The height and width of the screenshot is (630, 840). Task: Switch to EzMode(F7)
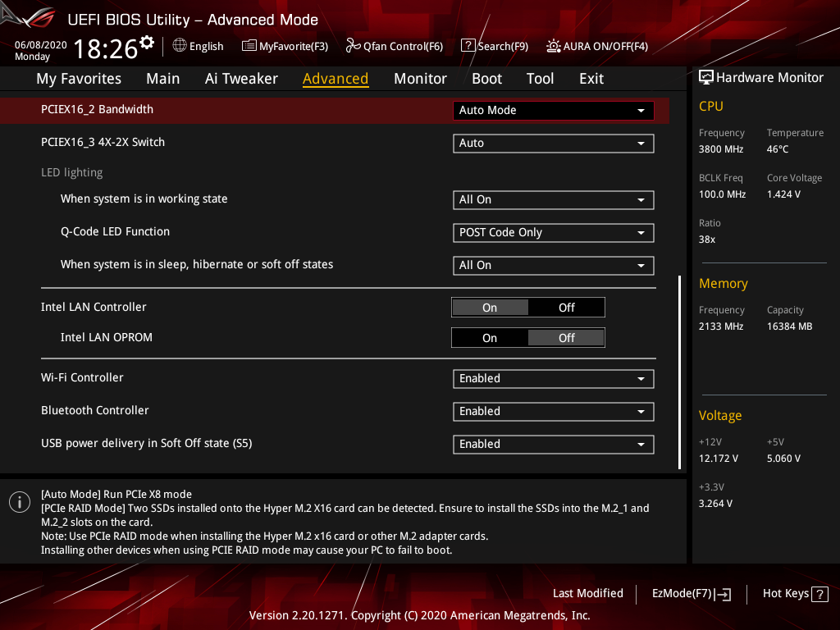(x=682, y=594)
